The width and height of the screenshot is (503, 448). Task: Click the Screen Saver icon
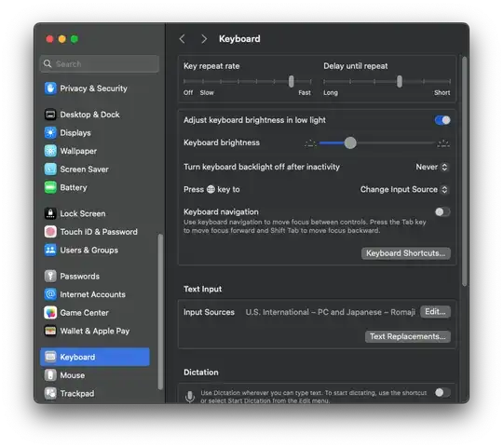pyautogui.click(x=50, y=170)
